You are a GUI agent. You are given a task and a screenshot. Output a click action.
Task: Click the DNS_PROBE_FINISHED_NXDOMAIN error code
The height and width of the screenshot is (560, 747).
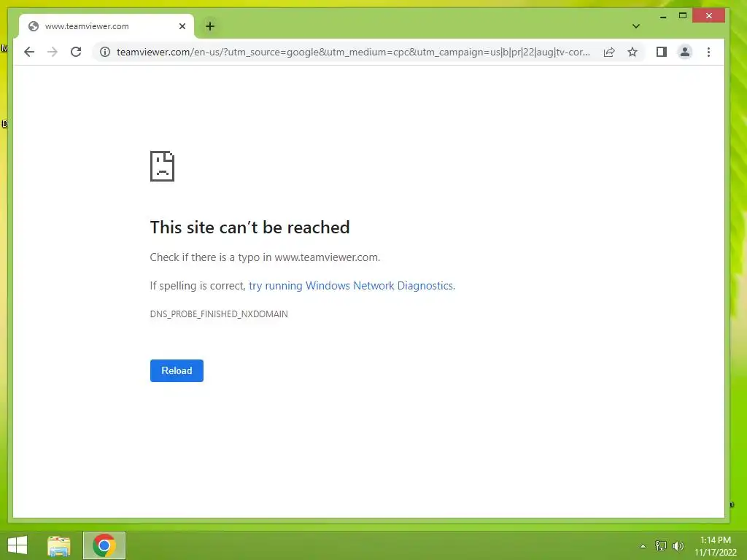tap(219, 314)
